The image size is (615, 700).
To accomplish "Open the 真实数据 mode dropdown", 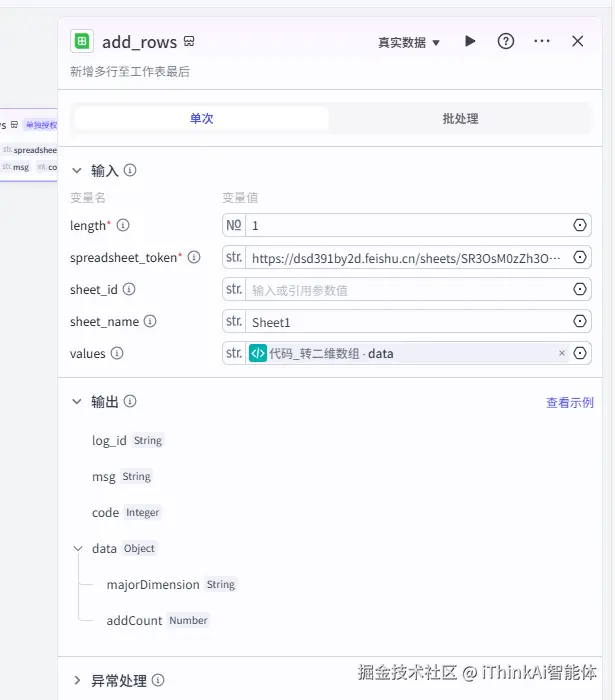I will pyautogui.click(x=409, y=42).
